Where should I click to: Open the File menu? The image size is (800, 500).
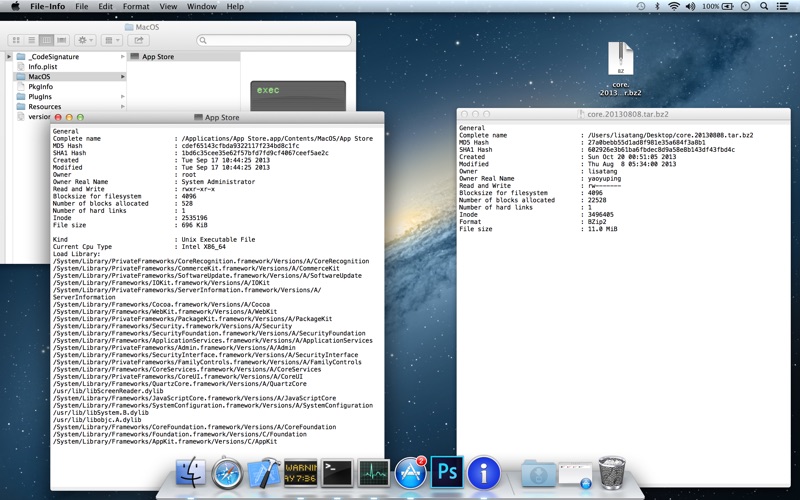(82, 6)
